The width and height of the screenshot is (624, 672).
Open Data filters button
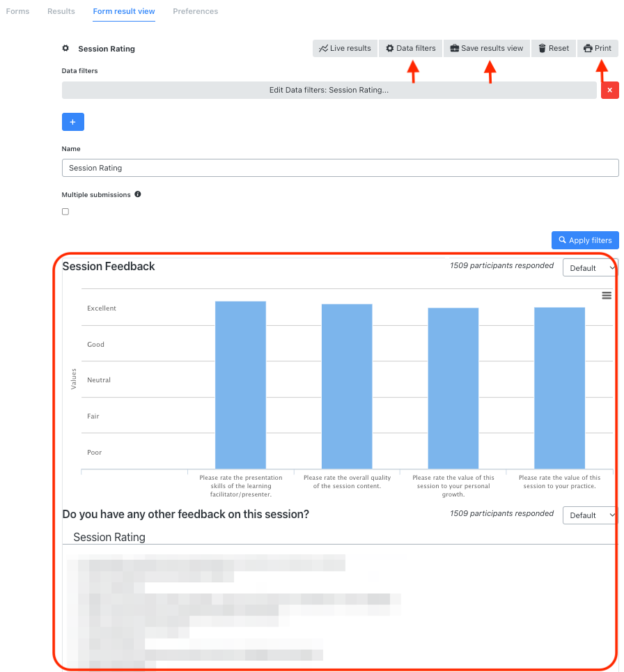(x=411, y=49)
